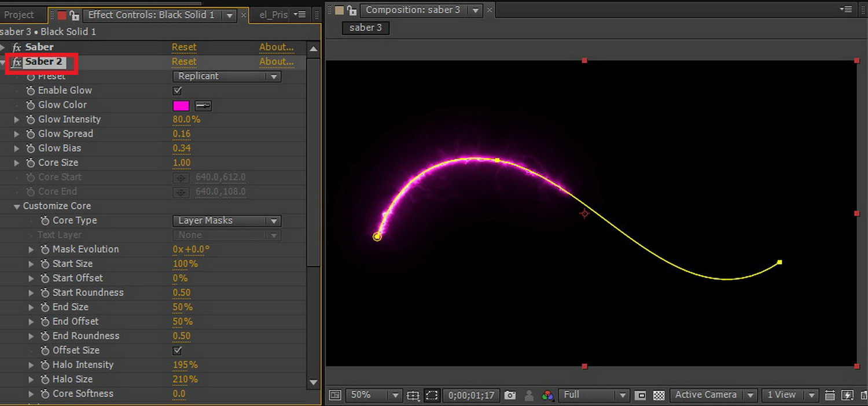Image resolution: width=868 pixels, height=406 pixels.
Task: Toggle the Start Size stopwatch
Action: click(x=45, y=264)
